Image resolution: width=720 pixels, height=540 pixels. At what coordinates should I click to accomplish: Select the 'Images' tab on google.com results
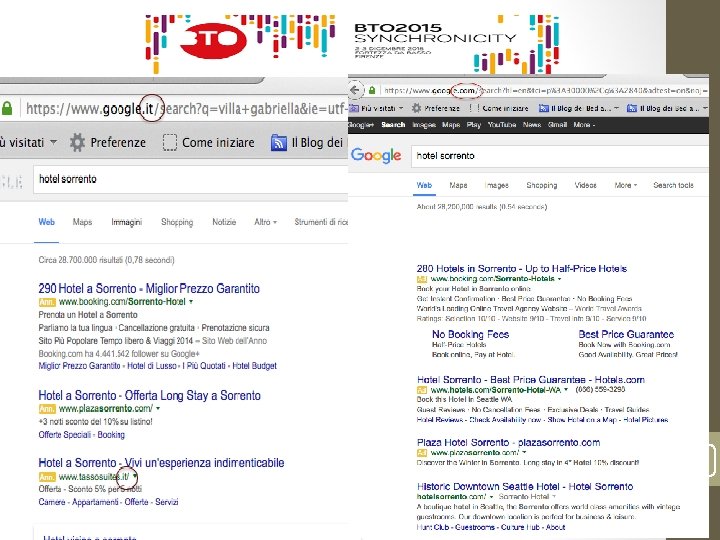[x=496, y=185]
